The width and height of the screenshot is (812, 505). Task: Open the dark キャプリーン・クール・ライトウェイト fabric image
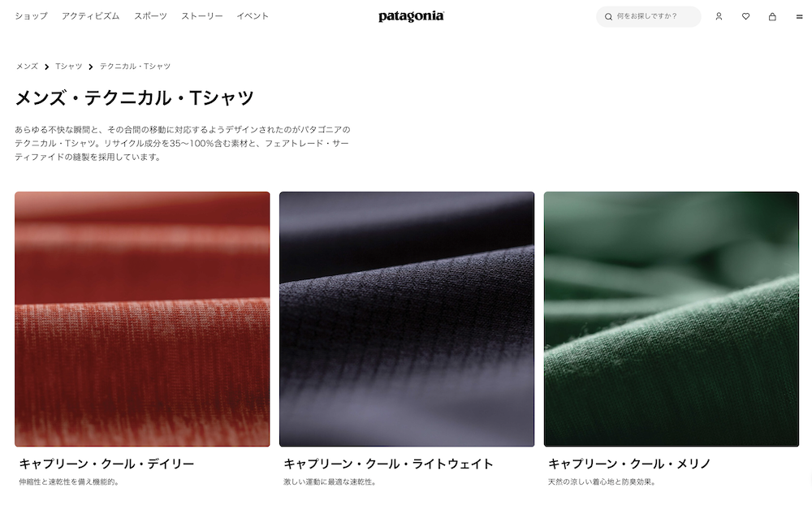(407, 319)
